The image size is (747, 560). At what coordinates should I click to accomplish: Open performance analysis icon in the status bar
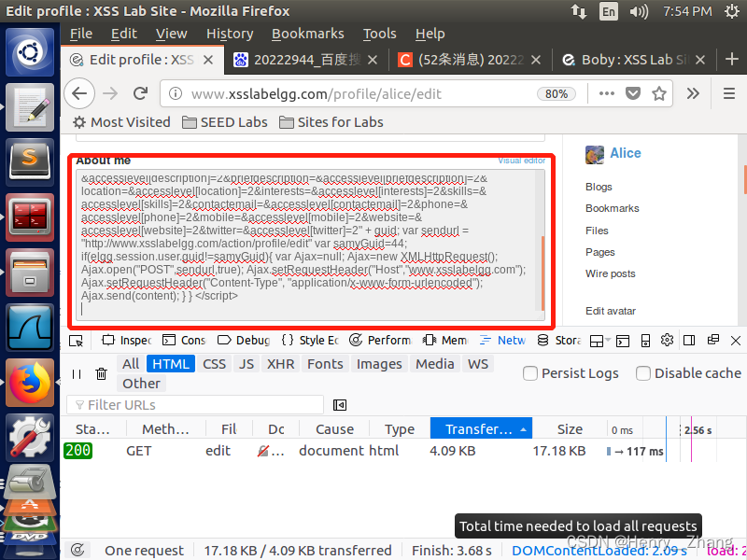(x=78, y=550)
